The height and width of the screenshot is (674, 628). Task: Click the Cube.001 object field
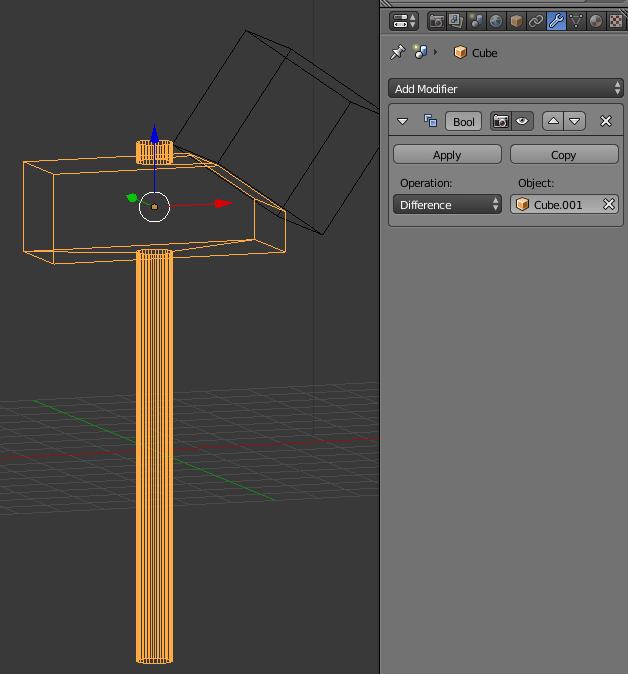coord(564,205)
